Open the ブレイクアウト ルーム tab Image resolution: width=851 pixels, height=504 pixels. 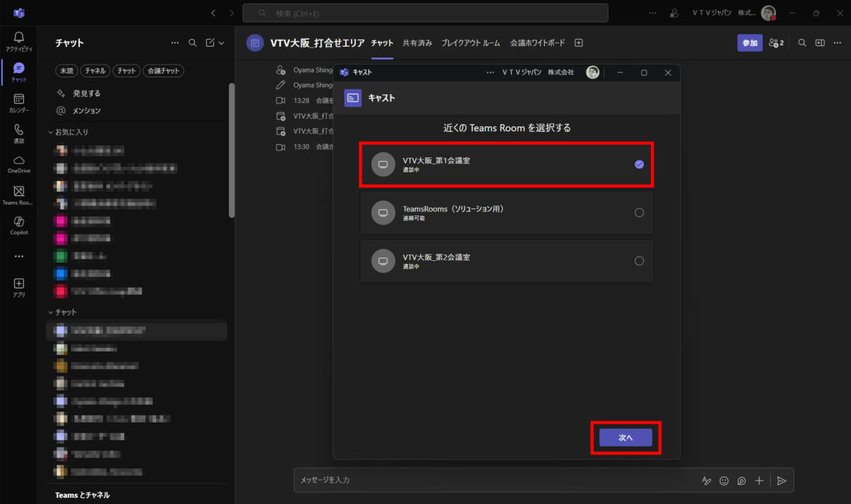coord(471,43)
